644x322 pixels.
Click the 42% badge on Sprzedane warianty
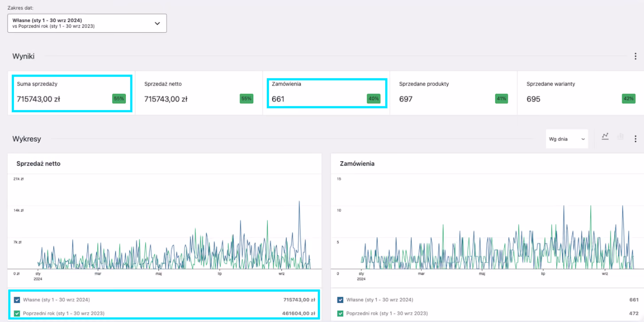click(x=628, y=99)
